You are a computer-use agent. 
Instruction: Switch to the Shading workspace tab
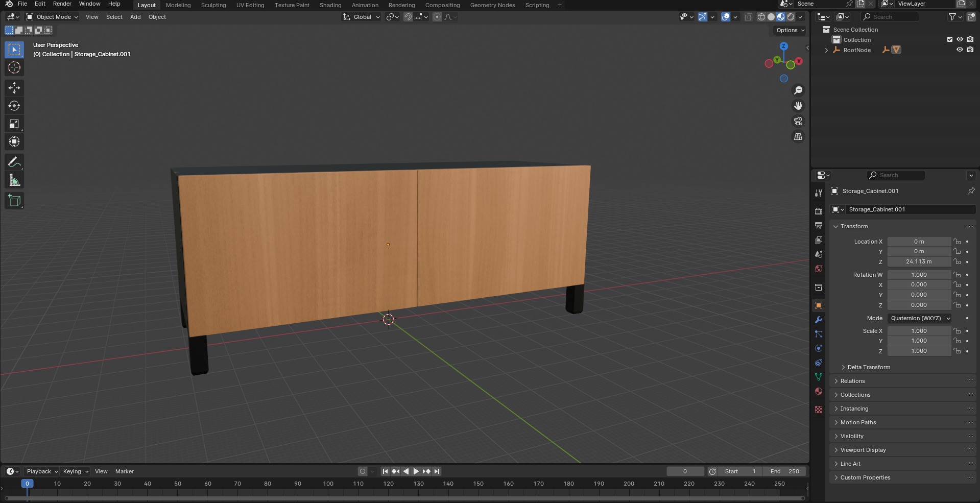[x=330, y=5]
